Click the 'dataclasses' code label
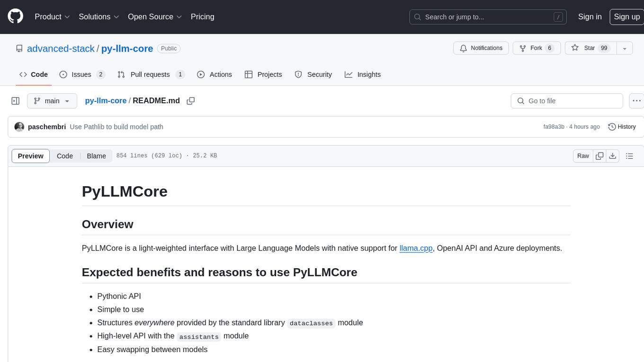644x362 pixels. tap(312, 323)
